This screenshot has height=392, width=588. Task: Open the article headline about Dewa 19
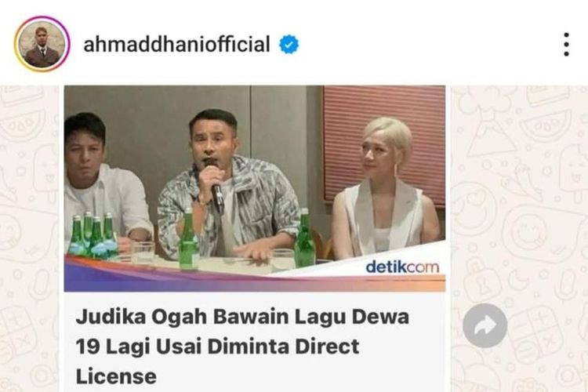pos(242,346)
